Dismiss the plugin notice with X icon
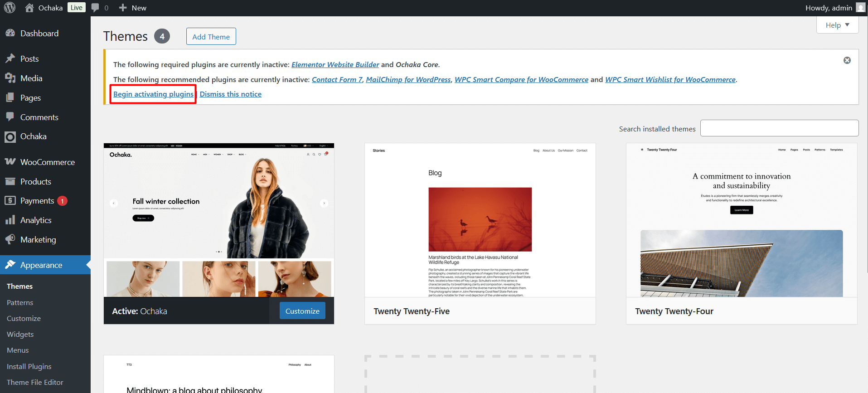868x393 pixels. point(847,60)
